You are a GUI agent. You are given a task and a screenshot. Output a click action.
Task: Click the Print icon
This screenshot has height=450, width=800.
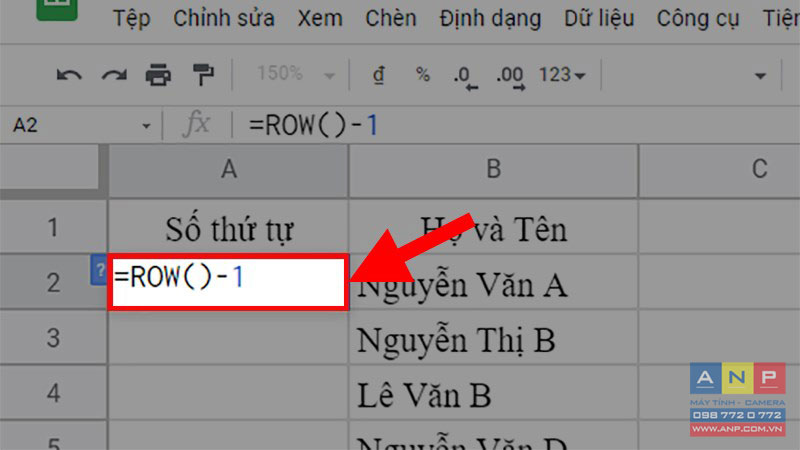[x=158, y=75]
